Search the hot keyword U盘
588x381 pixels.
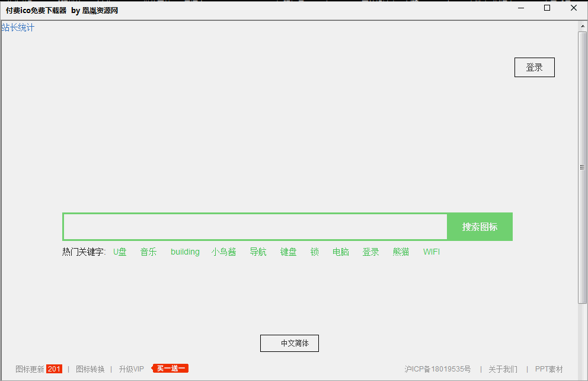point(119,252)
